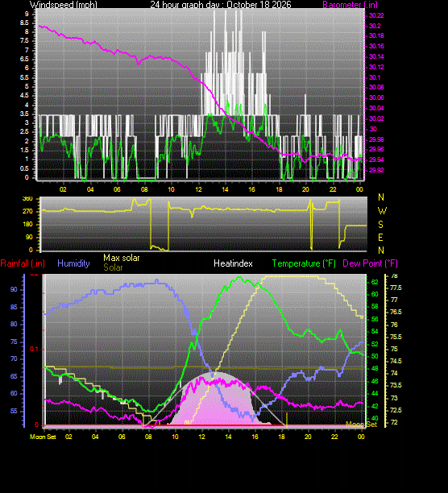Click the 'Windspeed (mph)' axis title
448x493 pixels.
(64, 5)
